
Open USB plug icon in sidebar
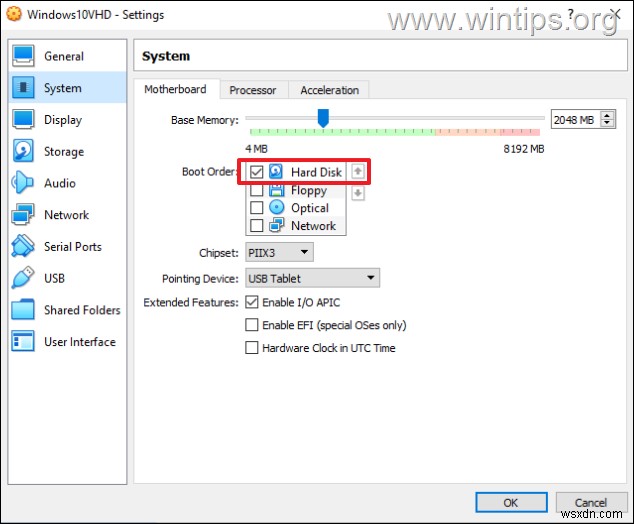pos(23,278)
